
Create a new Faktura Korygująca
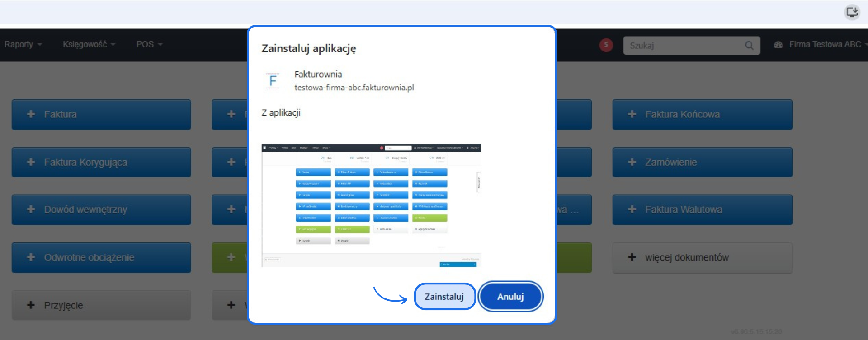pyautogui.click(x=101, y=162)
